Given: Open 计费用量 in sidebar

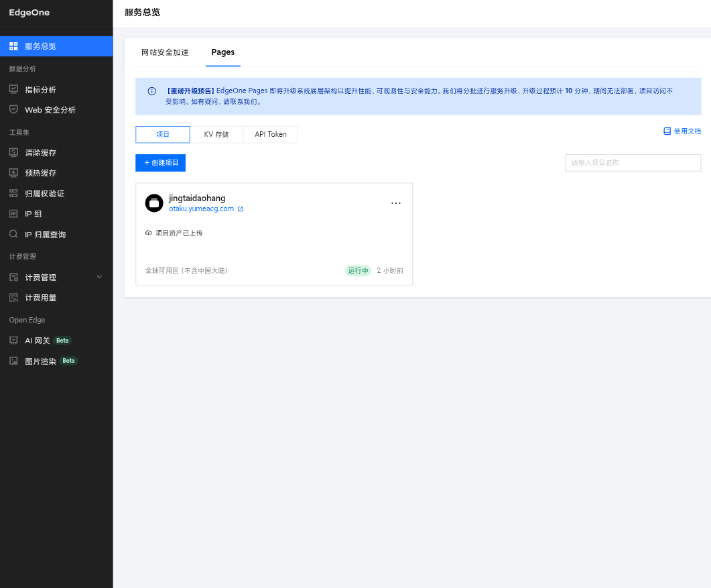Looking at the screenshot, I should pos(40,298).
